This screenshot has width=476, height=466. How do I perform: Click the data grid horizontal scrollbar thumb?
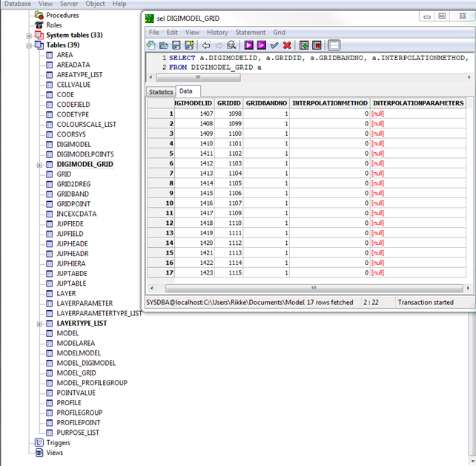pyautogui.click(x=314, y=288)
